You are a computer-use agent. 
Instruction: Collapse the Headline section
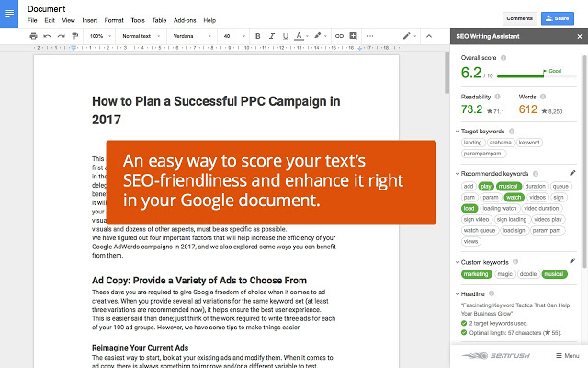458,294
